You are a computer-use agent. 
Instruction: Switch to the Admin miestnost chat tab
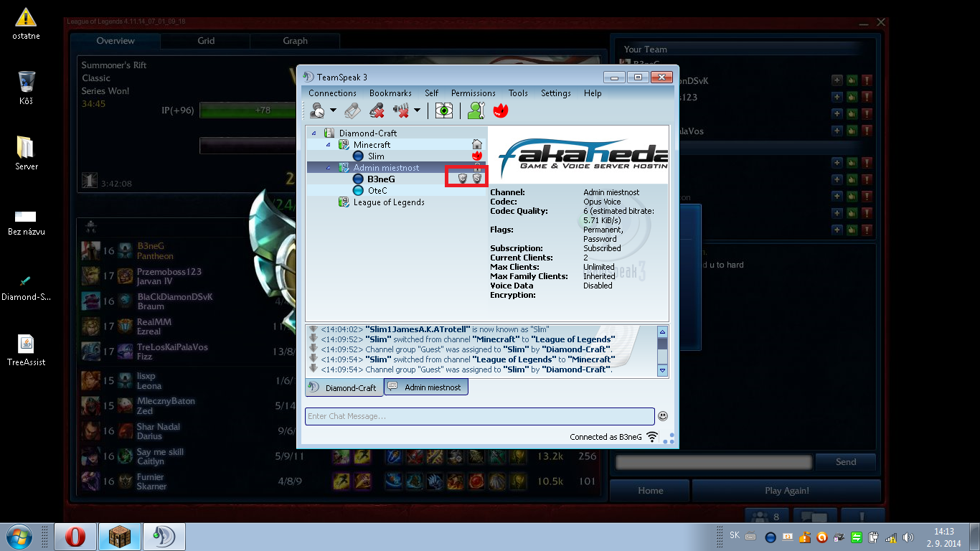click(426, 387)
